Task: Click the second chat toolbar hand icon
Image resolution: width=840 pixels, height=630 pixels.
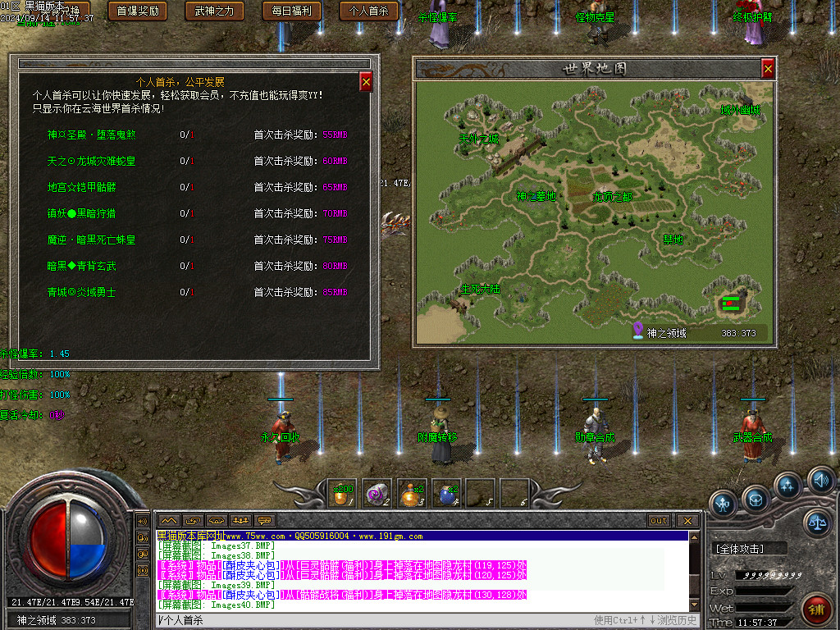Action: tap(193, 520)
